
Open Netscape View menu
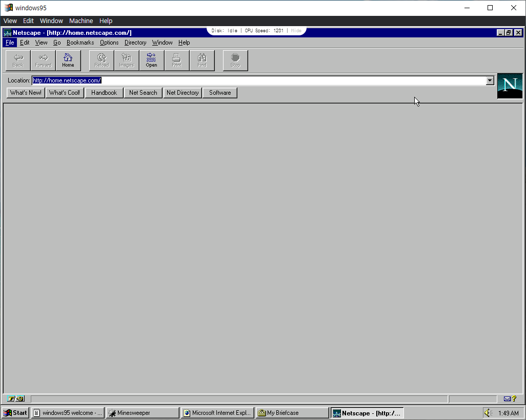click(x=41, y=43)
